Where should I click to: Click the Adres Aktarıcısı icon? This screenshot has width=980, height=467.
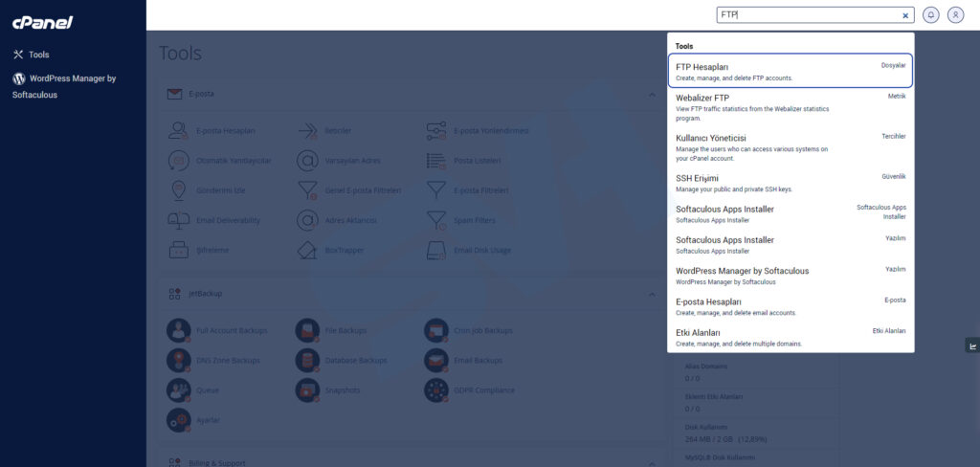click(307, 220)
